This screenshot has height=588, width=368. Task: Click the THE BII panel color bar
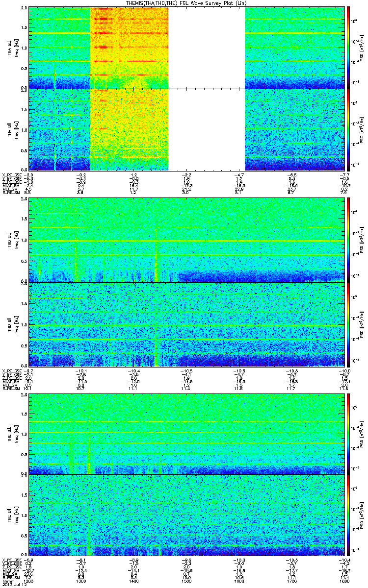tap(348, 516)
